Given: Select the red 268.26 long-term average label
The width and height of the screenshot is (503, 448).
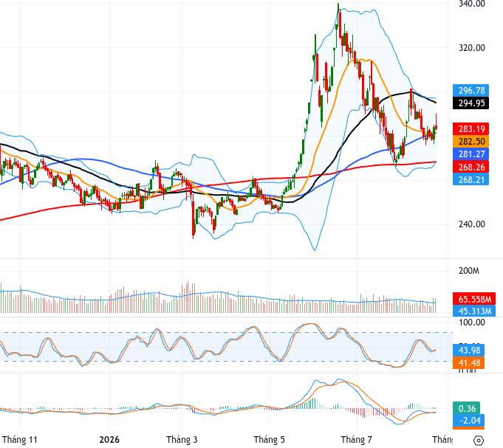Looking at the screenshot, I should click(471, 167).
